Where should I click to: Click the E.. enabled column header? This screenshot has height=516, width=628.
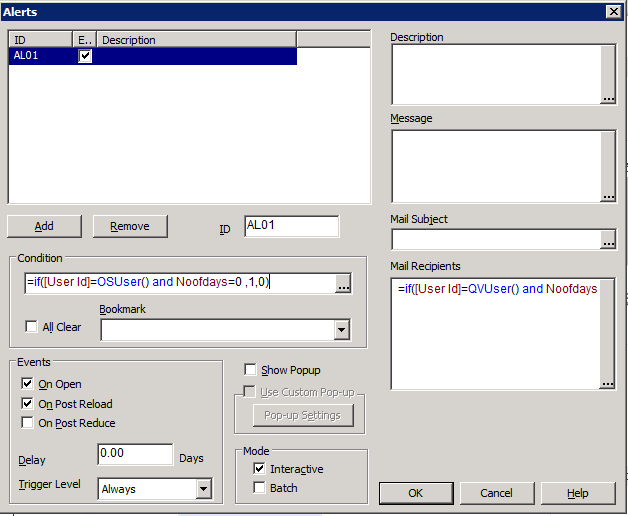click(x=85, y=40)
